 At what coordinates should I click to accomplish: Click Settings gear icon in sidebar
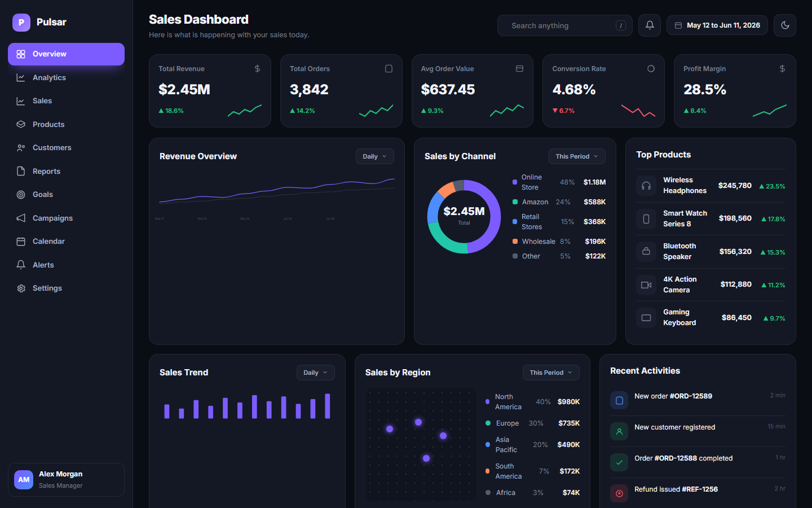click(21, 288)
